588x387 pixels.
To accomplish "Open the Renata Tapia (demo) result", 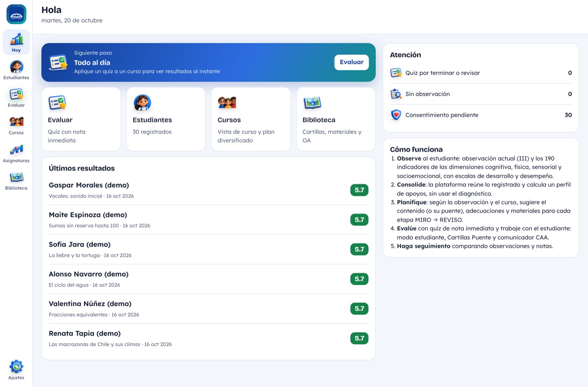I will click(x=209, y=338).
